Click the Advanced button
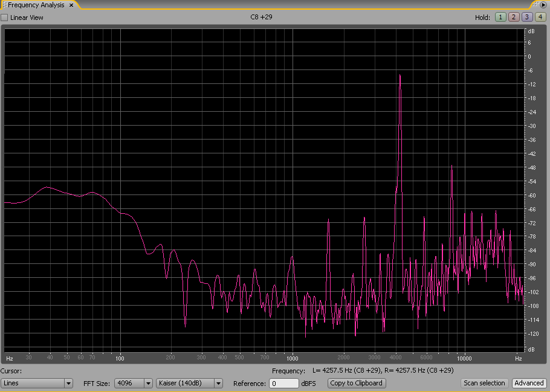Image resolution: width=550 pixels, height=392 pixels. coord(529,383)
